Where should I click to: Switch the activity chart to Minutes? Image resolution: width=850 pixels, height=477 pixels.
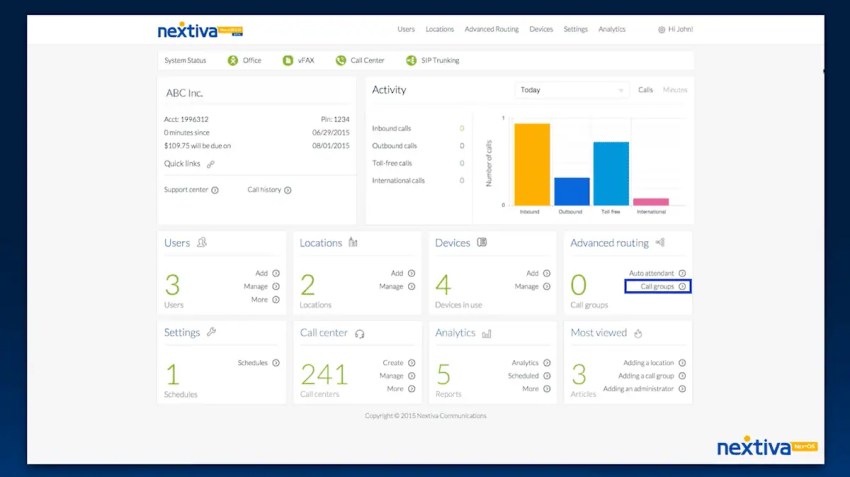(x=675, y=90)
